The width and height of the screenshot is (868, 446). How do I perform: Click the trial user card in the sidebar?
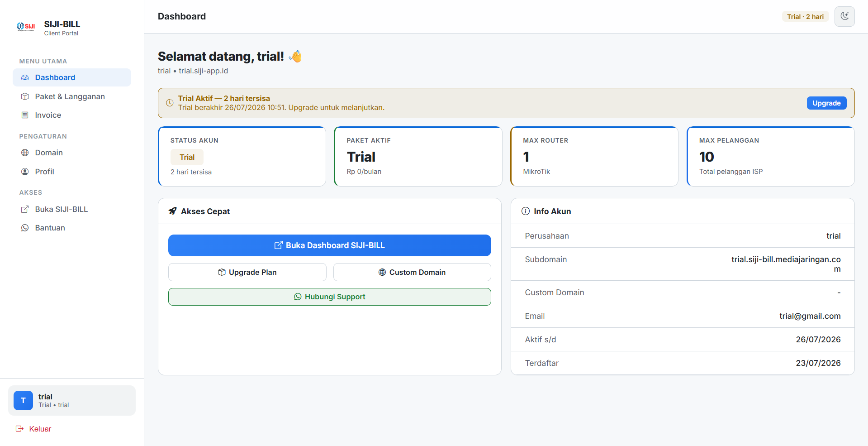click(72, 400)
